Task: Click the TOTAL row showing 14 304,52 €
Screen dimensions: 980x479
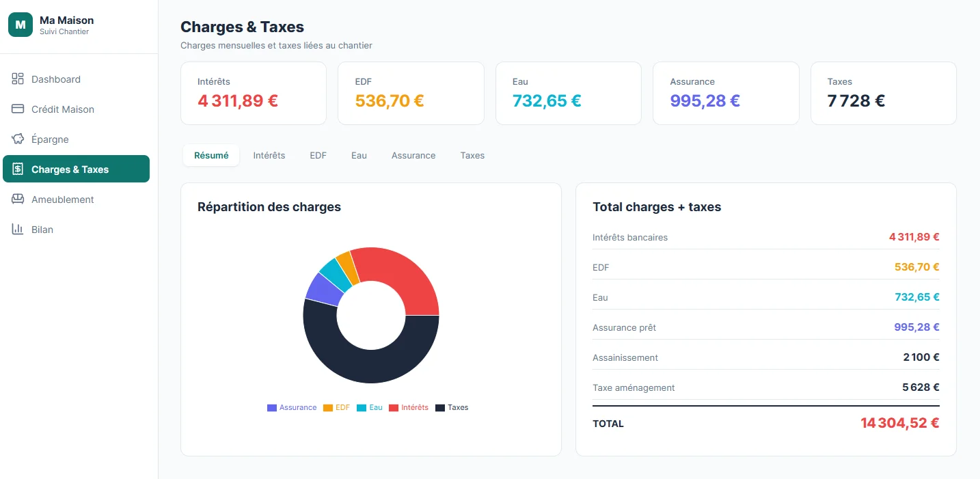Action: click(765, 423)
